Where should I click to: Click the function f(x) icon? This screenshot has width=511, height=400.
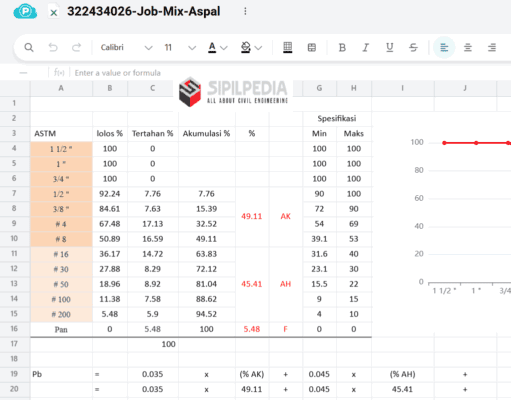(x=59, y=72)
